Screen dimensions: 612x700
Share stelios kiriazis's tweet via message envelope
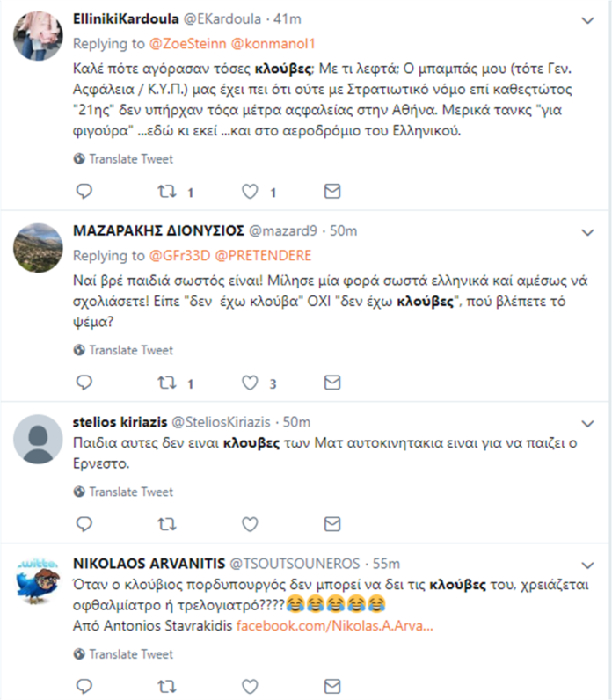coord(332,524)
